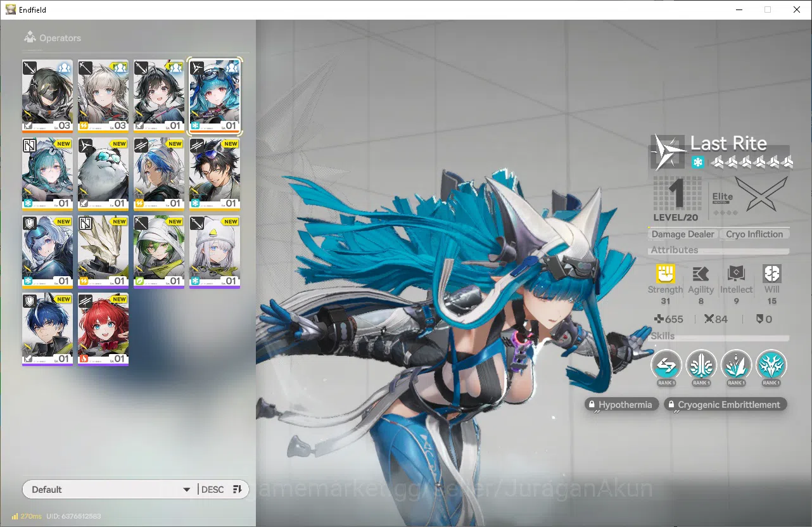Click the Will attribute icon
This screenshot has height=527, width=812.
pyautogui.click(x=771, y=274)
